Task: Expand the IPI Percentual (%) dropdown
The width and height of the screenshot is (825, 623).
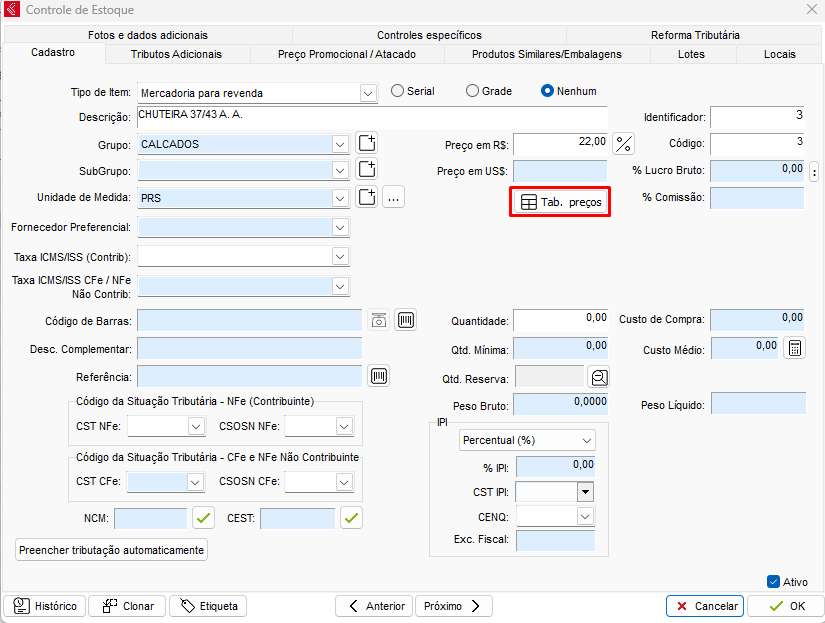Action: 585,440
